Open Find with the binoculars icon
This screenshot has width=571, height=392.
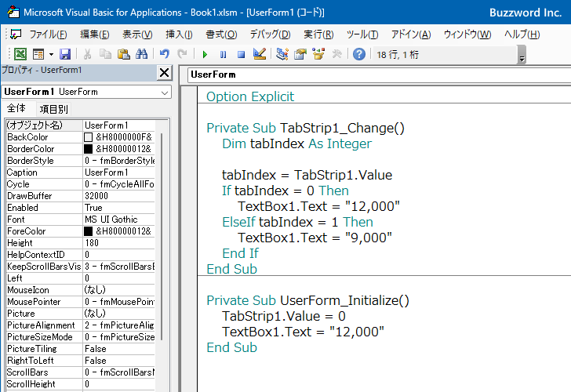click(x=142, y=54)
